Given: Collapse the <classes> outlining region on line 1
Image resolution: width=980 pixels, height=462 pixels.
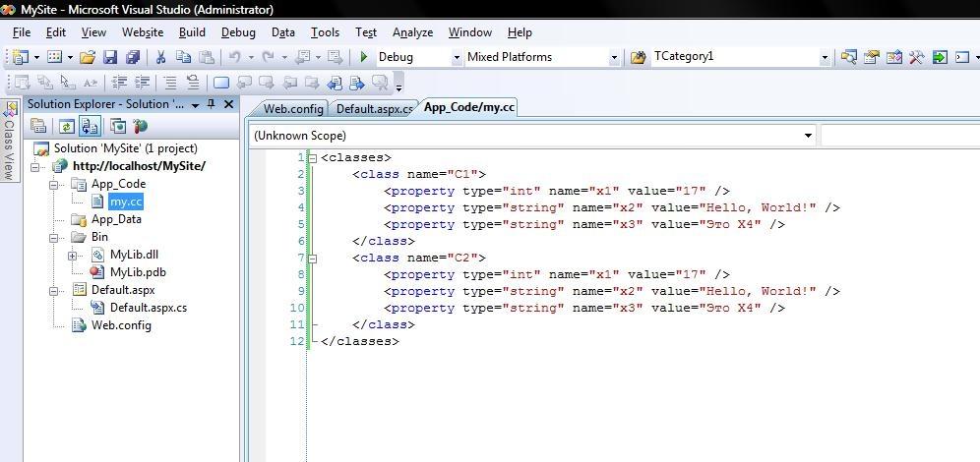Looking at the screenshot, I should coord(313,158).
